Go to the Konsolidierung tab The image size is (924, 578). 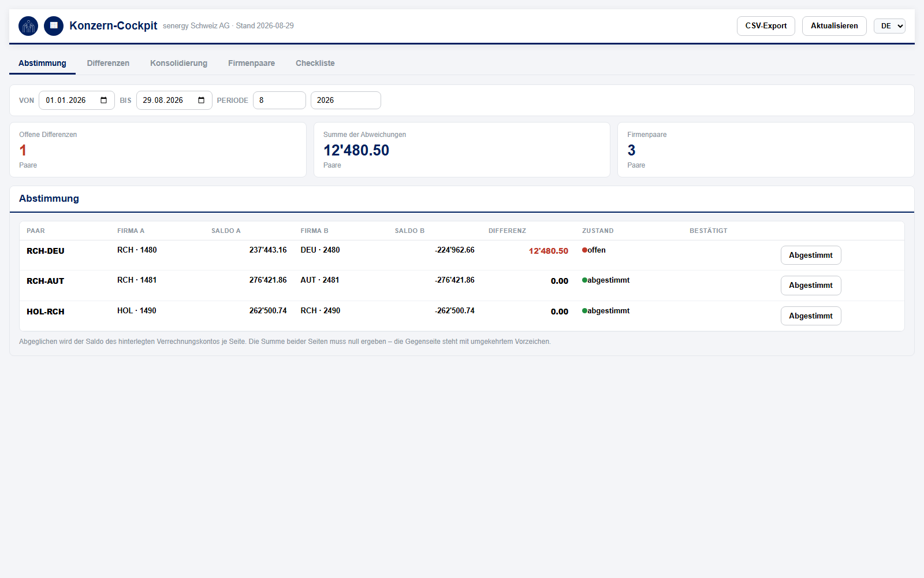[178, 64]
